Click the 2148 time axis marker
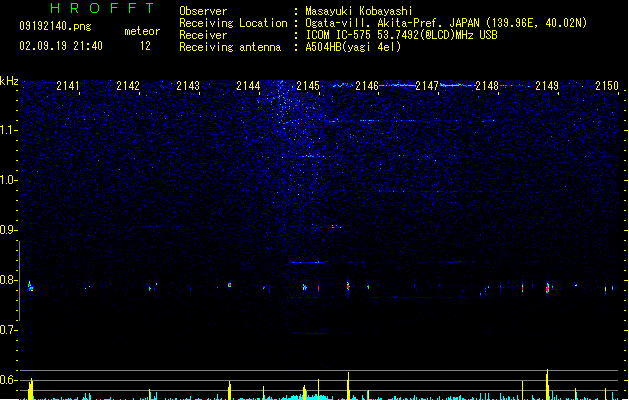The width and height of the screenshot is (629, 400). (487, 86)
